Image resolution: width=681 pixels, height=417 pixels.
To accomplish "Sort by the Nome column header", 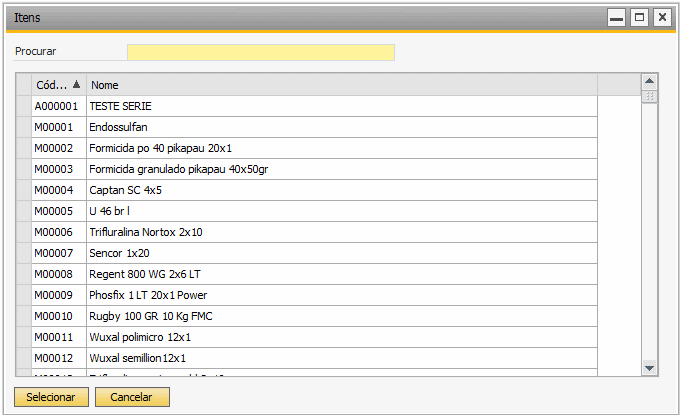I will click(x=342, y=85).
